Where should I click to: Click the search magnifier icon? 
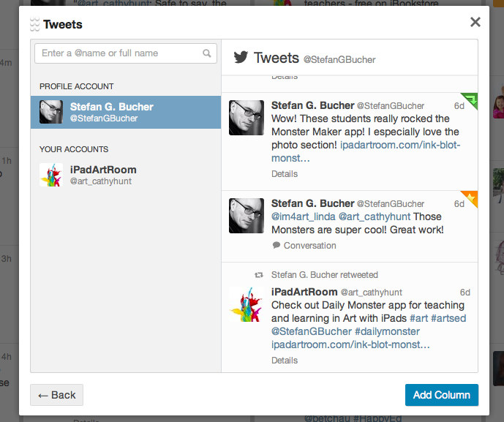click(207, 53)
